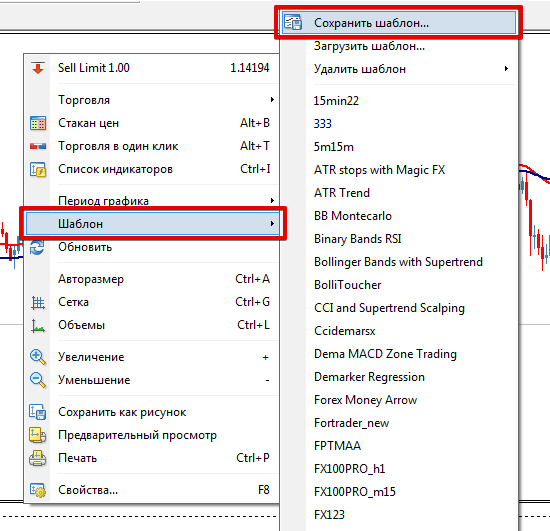Viewport: 550px width, 531px height.
Task: Expand the Удалить шаблон submenu arrow
Action: click(x=506, y=69)
